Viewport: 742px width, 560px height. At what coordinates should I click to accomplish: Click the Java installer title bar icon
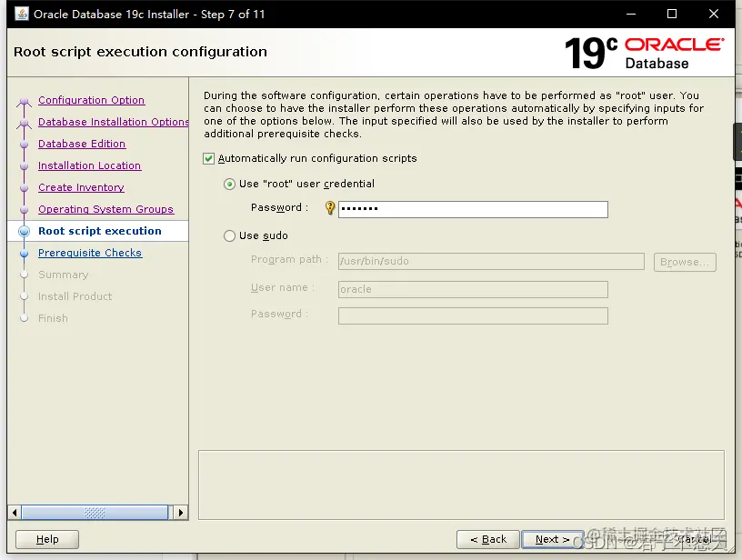click(x=22, y=14)
